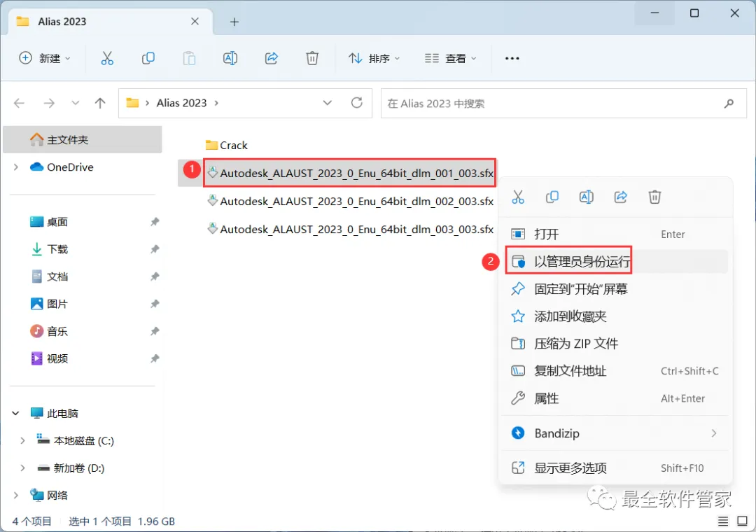Open 文档 quick access folder
Viewport: 756px width, 532px height.
pos(57,276)
